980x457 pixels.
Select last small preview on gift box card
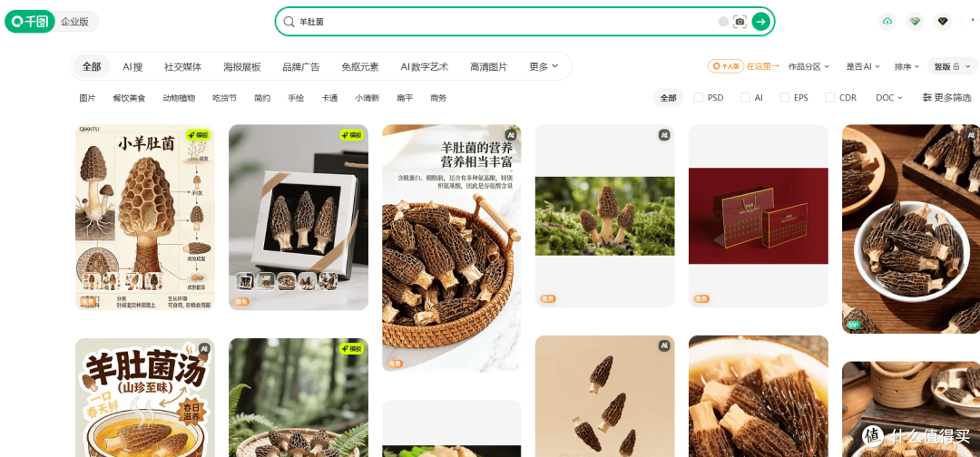(x=328, y=282)
